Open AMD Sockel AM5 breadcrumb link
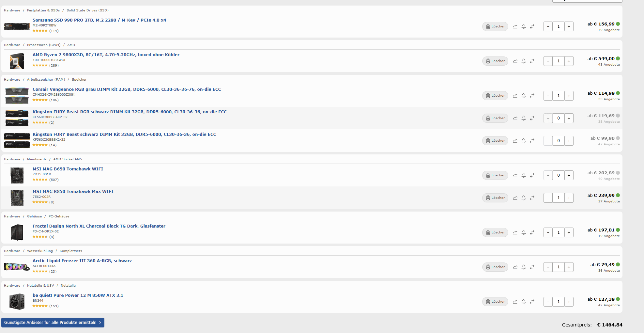Image resolution: width=644 pixels, height=333 pixels. click(x=68, y=159)
